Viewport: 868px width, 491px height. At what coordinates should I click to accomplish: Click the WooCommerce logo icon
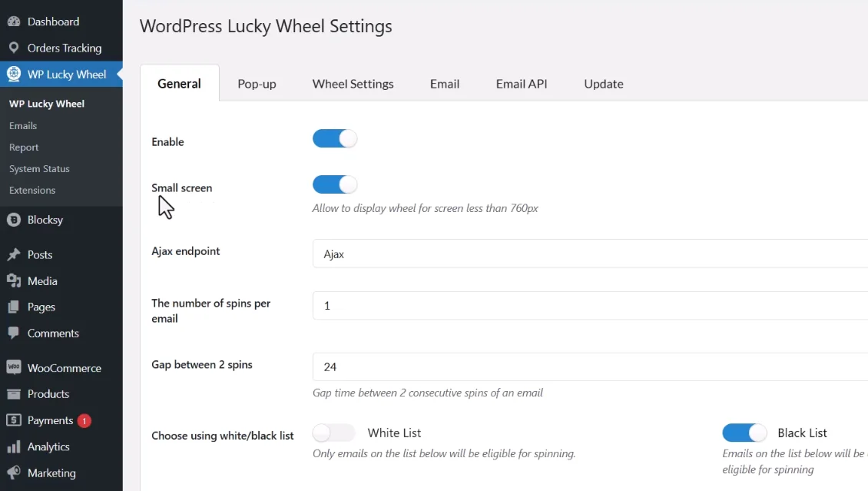click(14, 367)
